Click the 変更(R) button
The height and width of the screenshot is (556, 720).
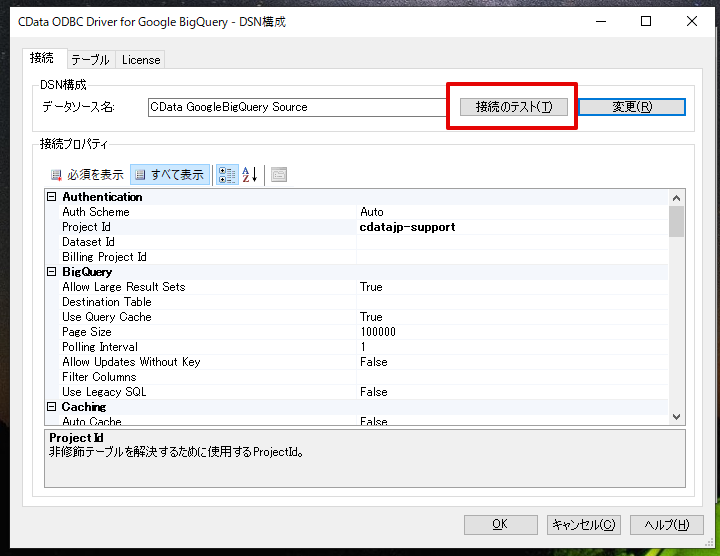tap(632, 107)
